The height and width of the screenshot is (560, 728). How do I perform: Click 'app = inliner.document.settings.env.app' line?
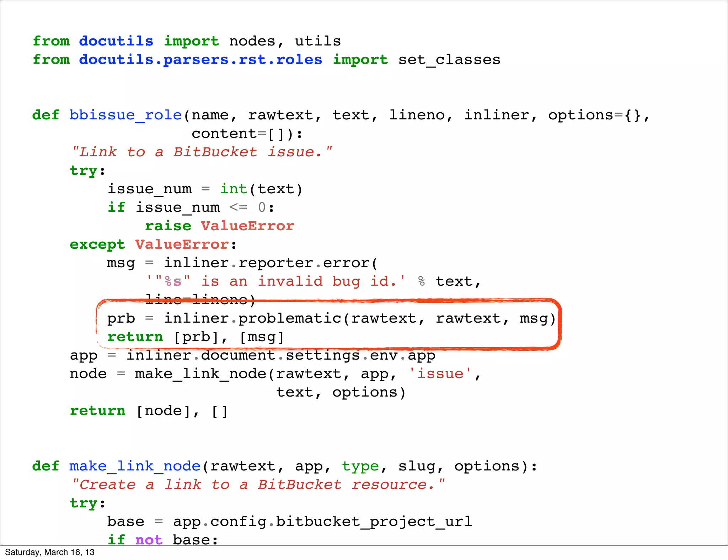[x=252, y=355]
